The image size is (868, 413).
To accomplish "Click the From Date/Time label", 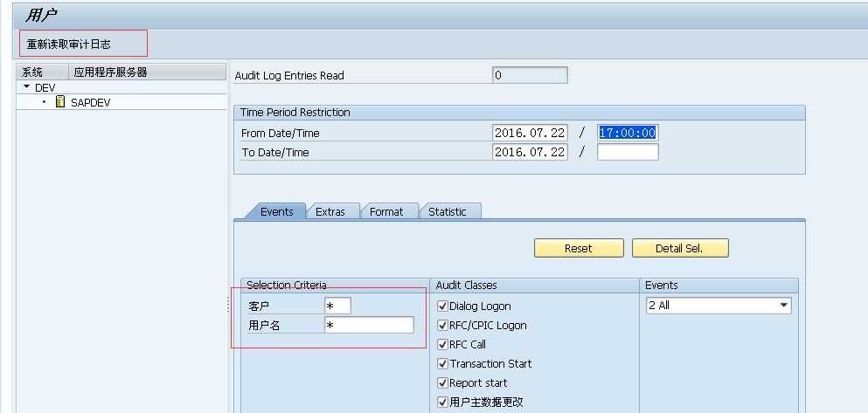I will [x=280, y=134].
